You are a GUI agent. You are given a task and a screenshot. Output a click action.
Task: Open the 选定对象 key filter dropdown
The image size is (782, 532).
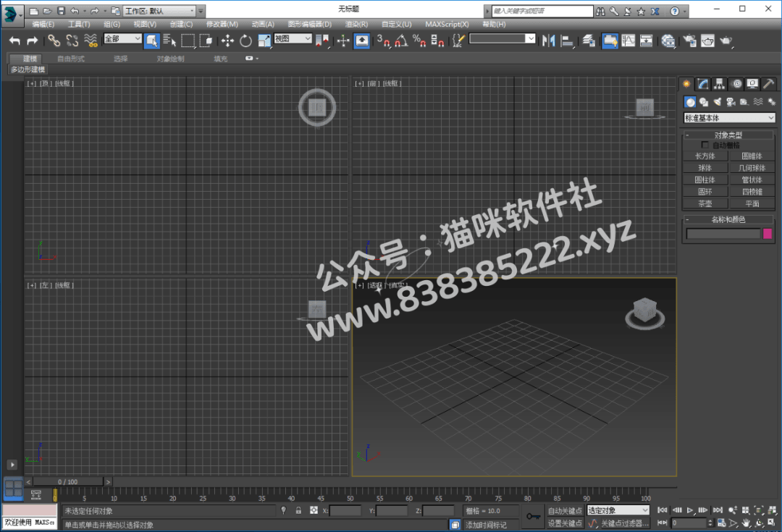618,510
